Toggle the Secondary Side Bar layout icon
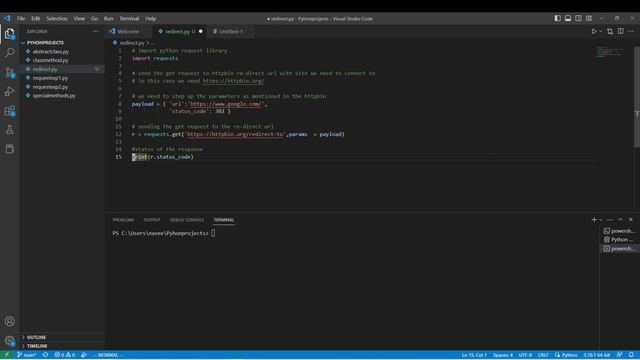 (578, 18)
